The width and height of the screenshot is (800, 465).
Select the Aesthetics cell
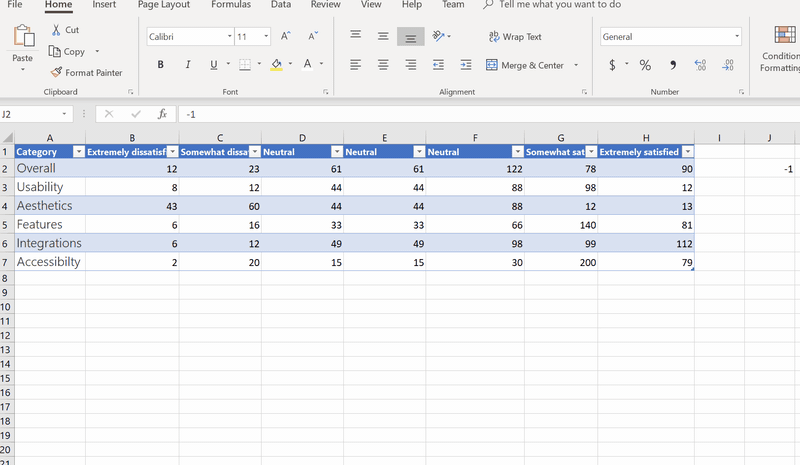[50, 206]
